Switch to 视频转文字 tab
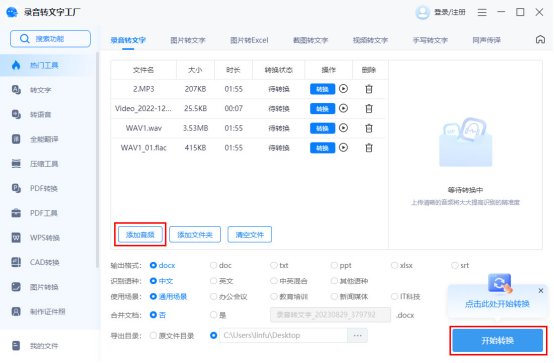 pos(370,40)
